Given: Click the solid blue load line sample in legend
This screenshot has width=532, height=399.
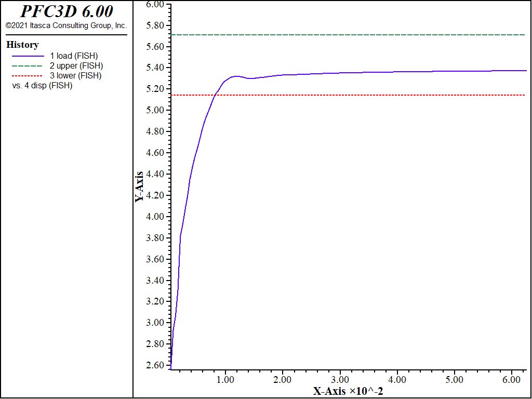Looking at the screenshot, I should [x=28, y=56].
